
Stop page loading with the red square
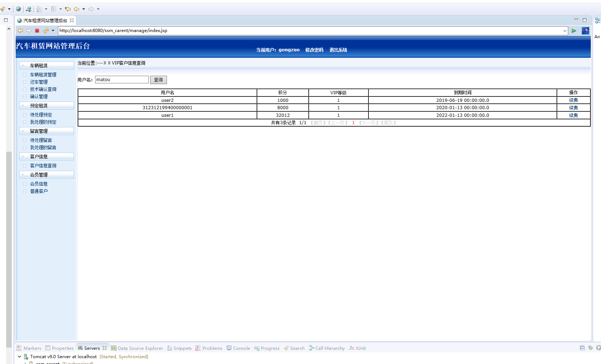point(37,31)
